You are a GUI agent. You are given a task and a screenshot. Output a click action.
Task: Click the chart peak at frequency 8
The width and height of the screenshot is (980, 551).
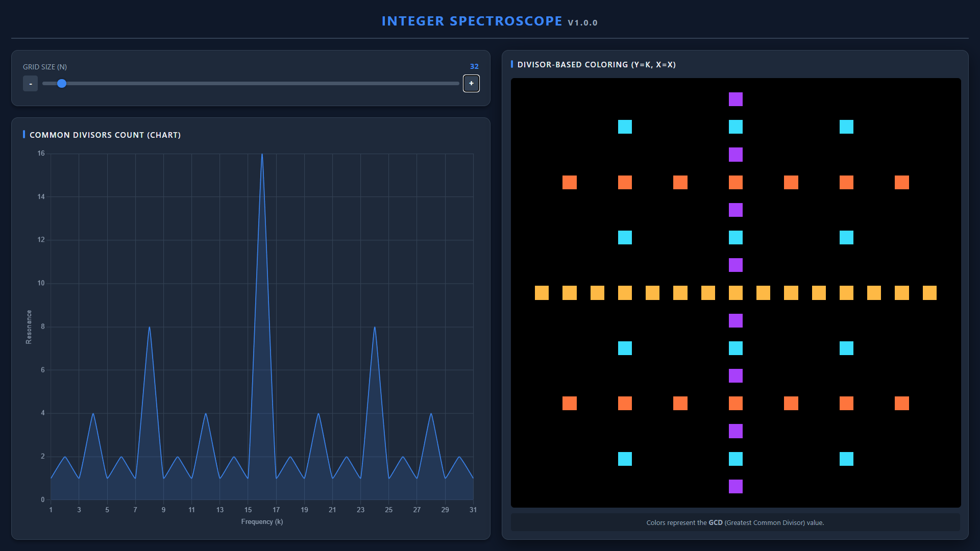[149, 328]
